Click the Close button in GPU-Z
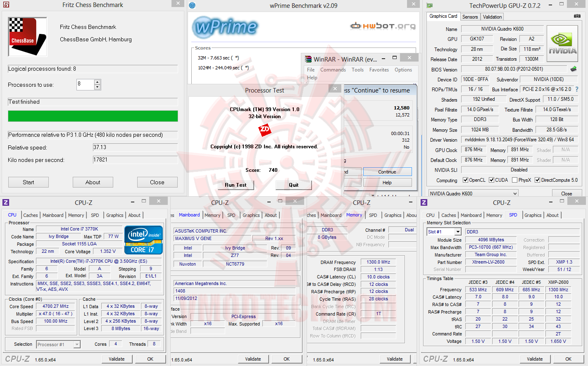Image resolution: width=588 pixels, height=366 pixels. click(x=567, y=193)
